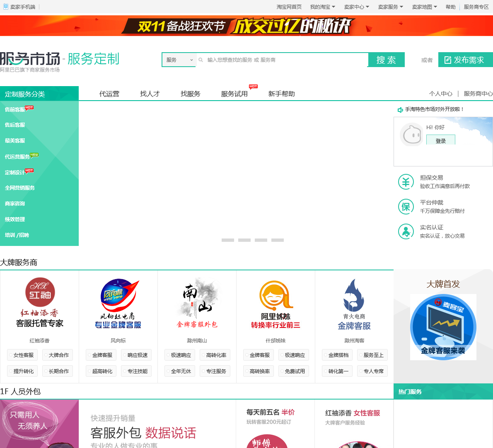Go to fourth carousel slide indicator

pyautogui.click(x=278, y=240)
